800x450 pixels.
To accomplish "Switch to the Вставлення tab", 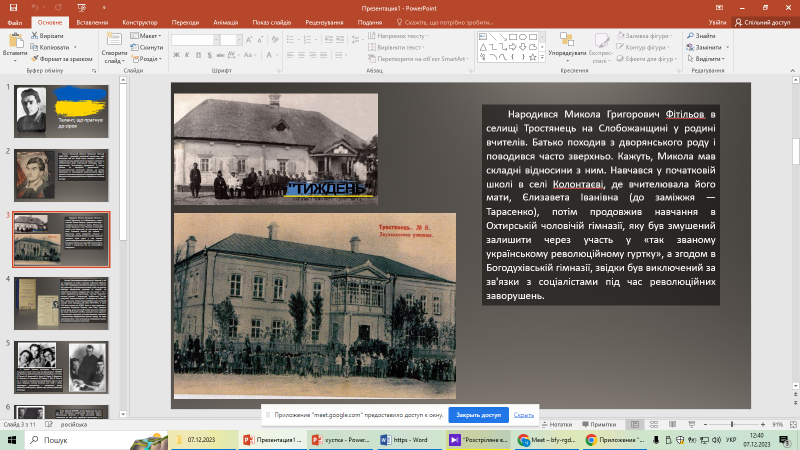I will click(92, 22).
